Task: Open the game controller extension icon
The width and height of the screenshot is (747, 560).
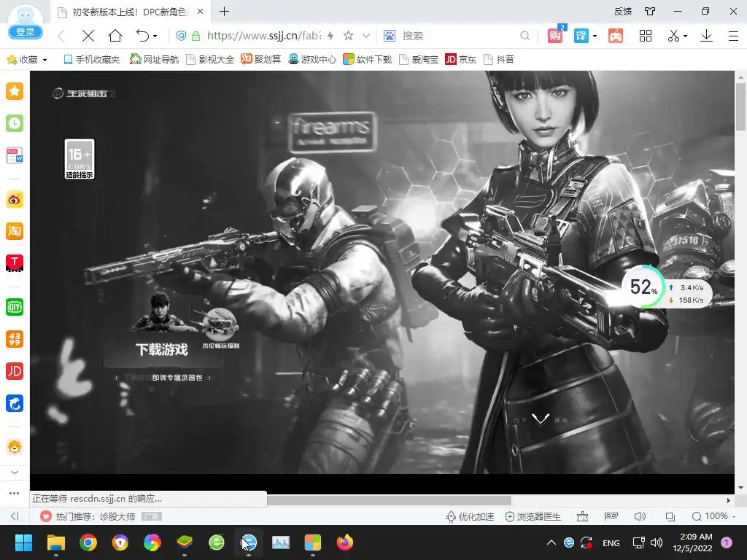Action: coord(616,36)
